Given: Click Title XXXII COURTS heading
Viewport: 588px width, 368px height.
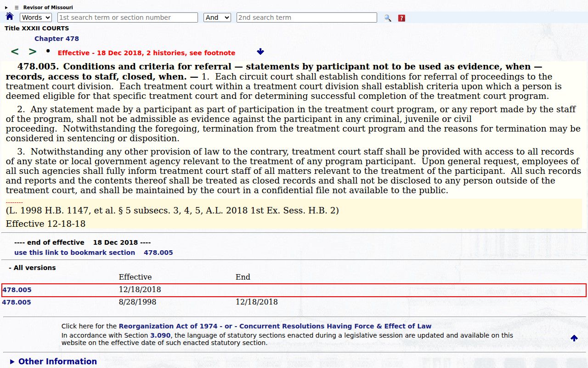Looking at the screenshot, I should tap(37, 29).
